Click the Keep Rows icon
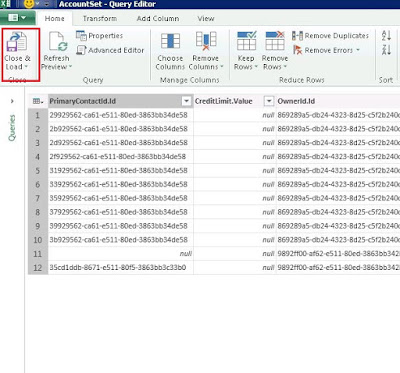This screenshot has width=400, height=373. [246, 41]
